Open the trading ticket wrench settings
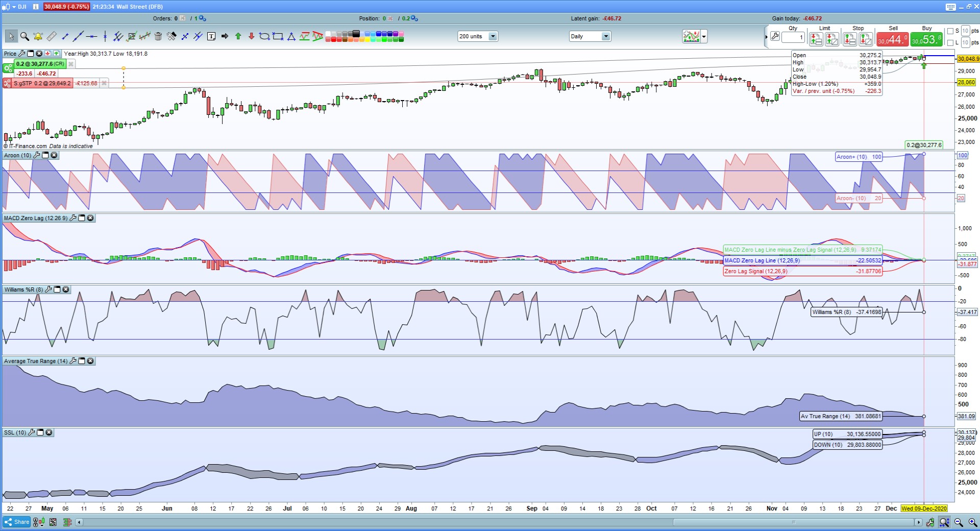Viewport: 980px width, 531px height. pos(775,37)
